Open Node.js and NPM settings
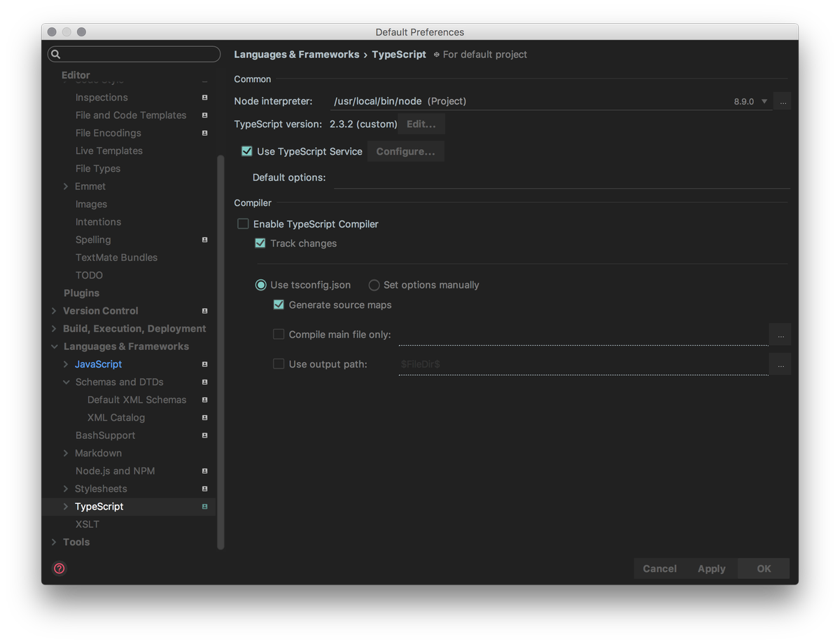The image size is (840, 644). [x=115, y=471]
